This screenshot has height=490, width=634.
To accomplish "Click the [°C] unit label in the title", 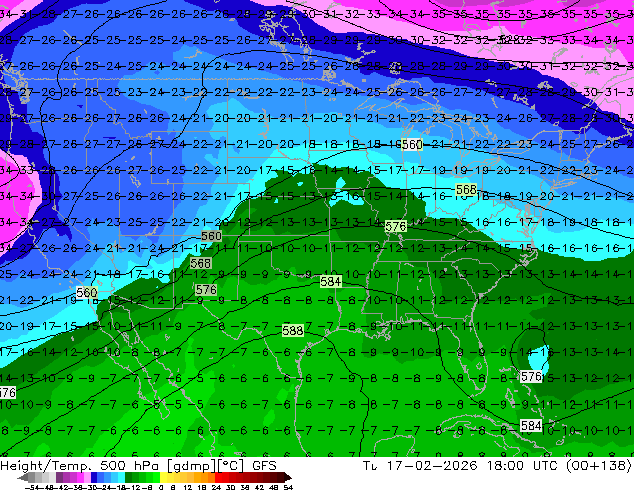I will coord(231,466).
